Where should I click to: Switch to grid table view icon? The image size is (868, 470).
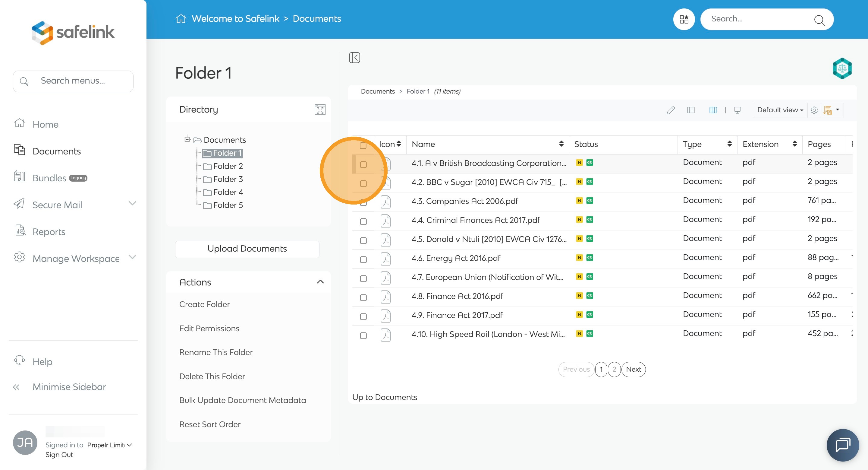point(713,110)
